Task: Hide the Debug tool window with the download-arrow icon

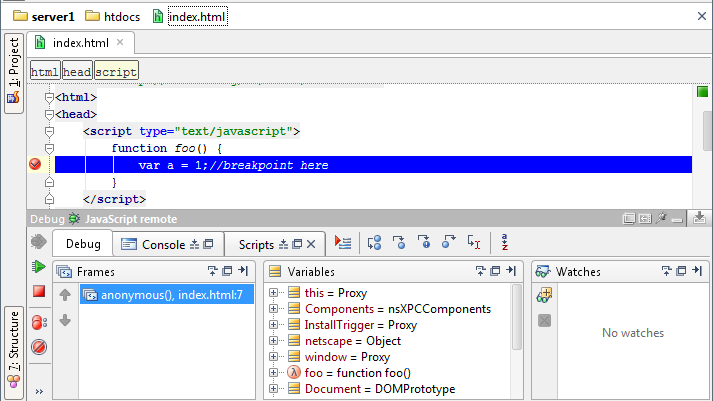Action: [x=699, y=219]
